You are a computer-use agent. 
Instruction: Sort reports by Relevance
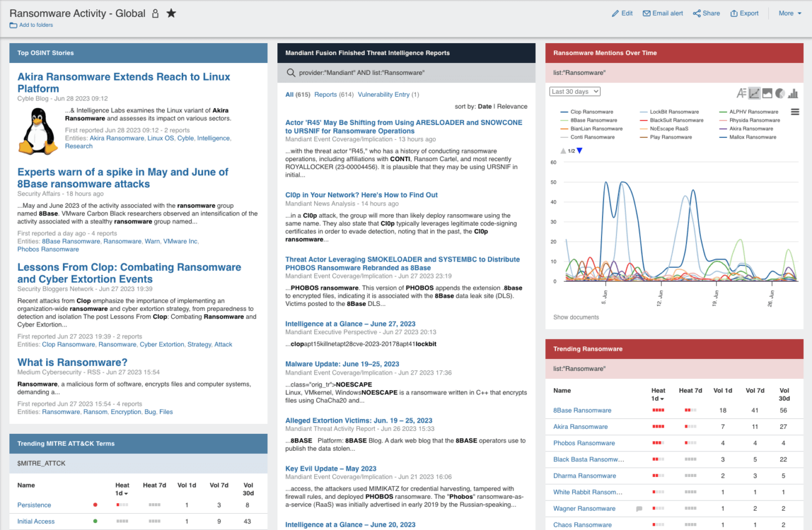coord(512,106)
